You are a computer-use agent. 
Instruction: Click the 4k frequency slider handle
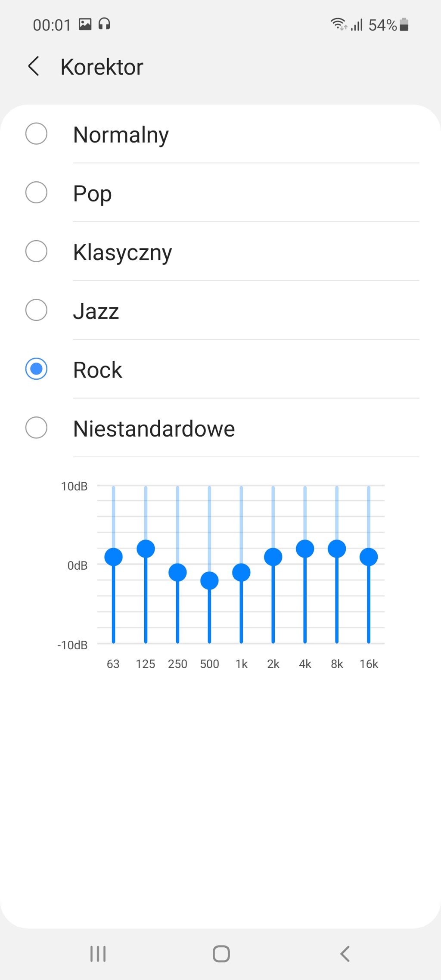(x=305, y=549)
